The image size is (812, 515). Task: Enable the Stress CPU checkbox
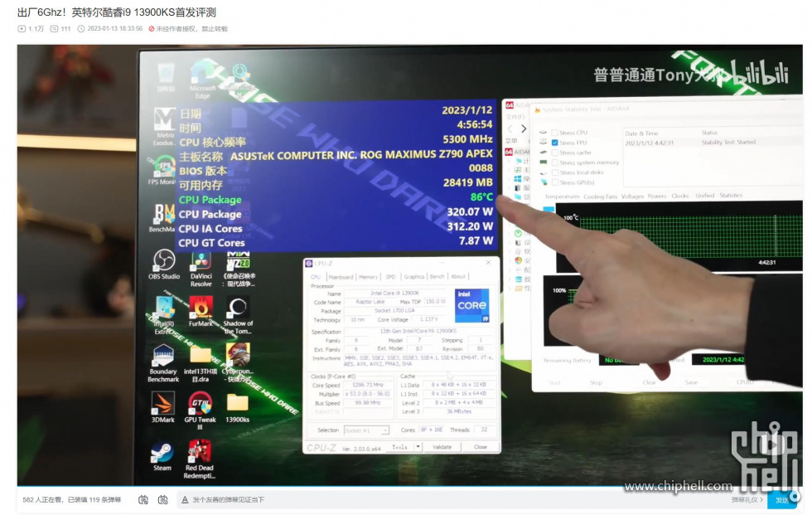(x=554, y=133)
